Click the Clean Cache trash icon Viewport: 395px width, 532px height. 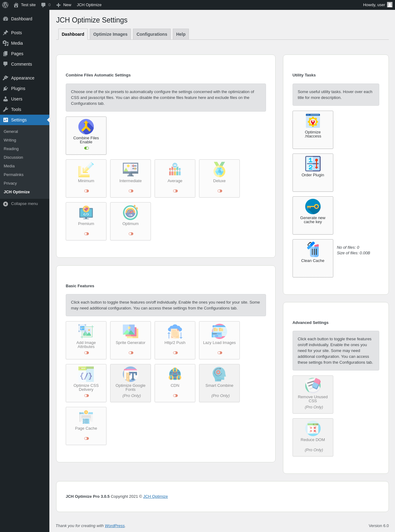(313, 249)
